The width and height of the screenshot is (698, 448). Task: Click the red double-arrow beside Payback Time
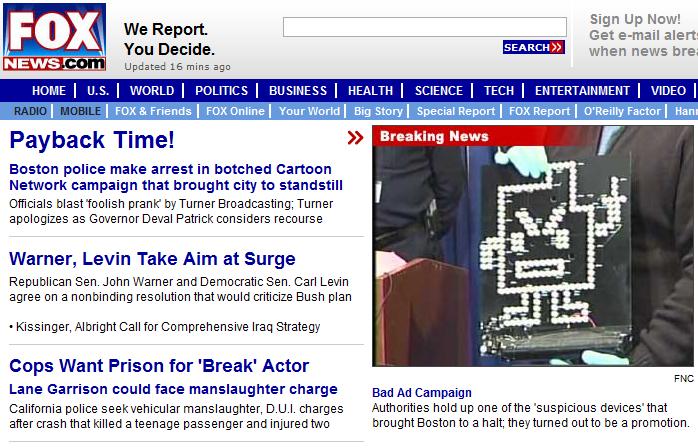(355, 138)
